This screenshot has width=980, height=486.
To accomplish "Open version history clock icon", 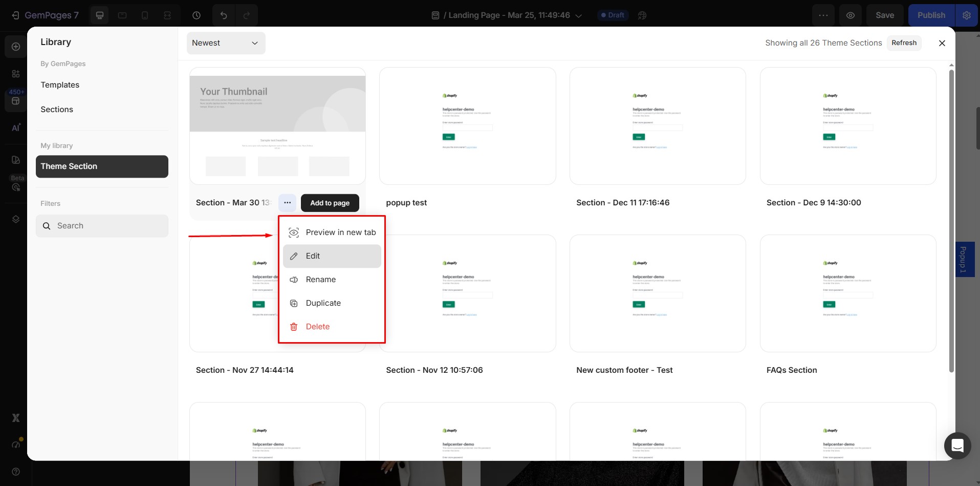I will coord(197,15).
